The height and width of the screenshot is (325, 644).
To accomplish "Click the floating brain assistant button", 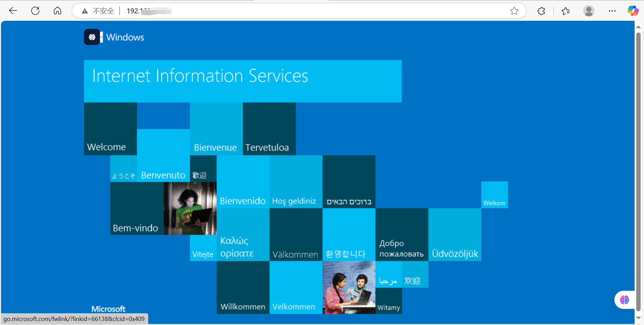I will tap(625, 299).
